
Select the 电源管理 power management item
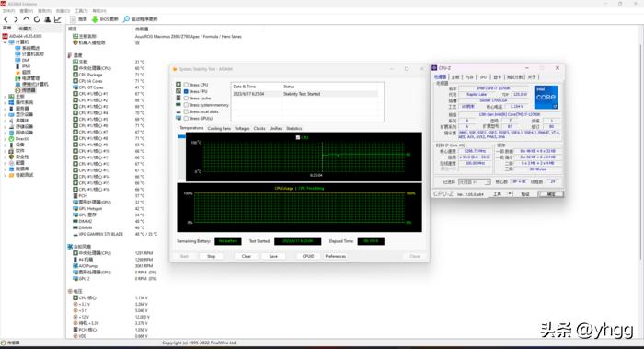pyautogui.click(x=27, y=78)
